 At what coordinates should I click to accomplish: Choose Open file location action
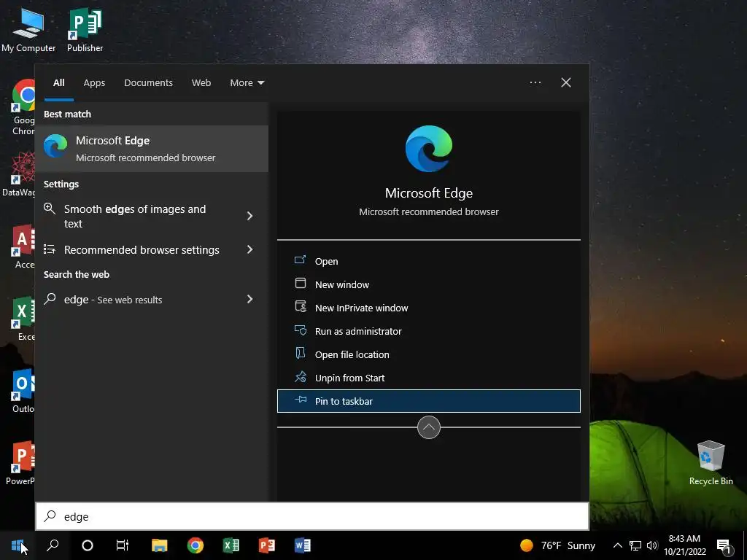429,354
